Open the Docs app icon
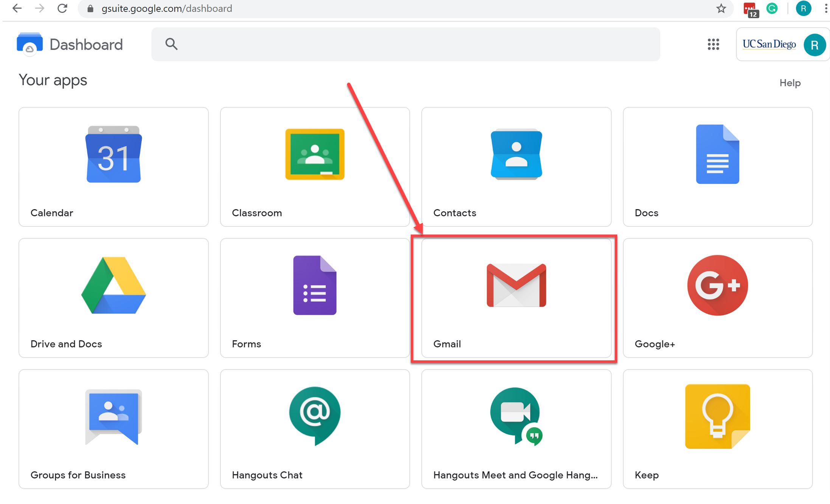Image resolution: width=830 pixels, height=504 pixels. click(717, 154)
